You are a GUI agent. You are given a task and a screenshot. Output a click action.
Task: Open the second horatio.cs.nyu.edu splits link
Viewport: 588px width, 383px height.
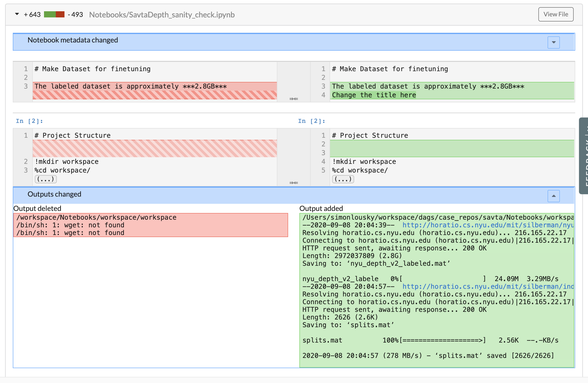[488, 286]
